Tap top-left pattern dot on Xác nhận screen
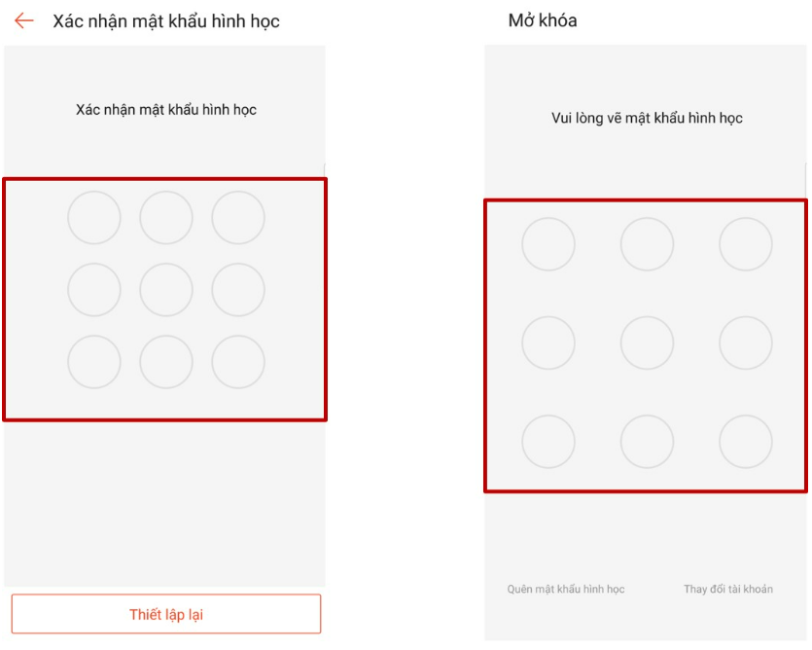The image size is (812, 650). tap(94, 218)
